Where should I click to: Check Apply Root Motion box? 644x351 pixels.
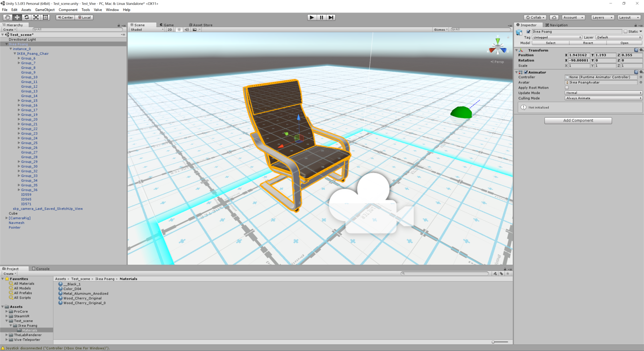[x=567, y=88]
